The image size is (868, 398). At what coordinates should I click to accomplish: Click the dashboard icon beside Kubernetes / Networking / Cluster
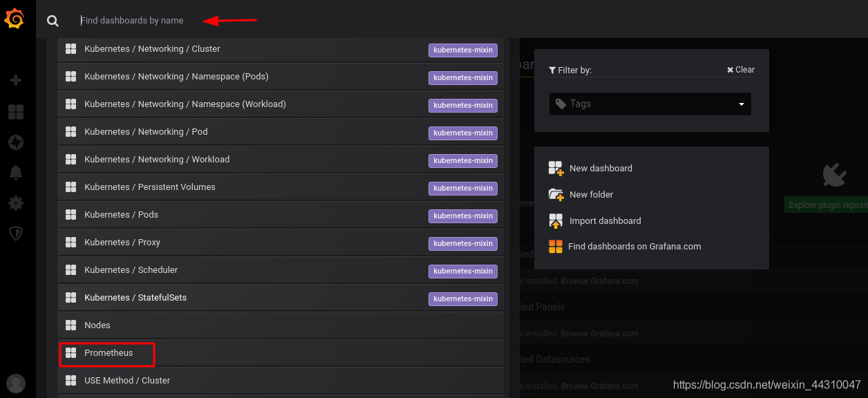(x=70, y=49)
